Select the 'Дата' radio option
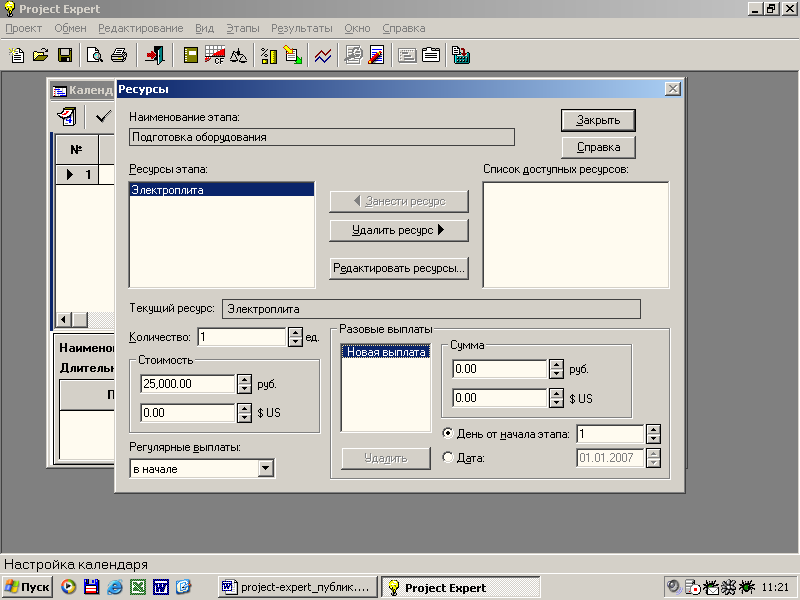The height and width of the screenshot is (600, 800). coord(448,457)
